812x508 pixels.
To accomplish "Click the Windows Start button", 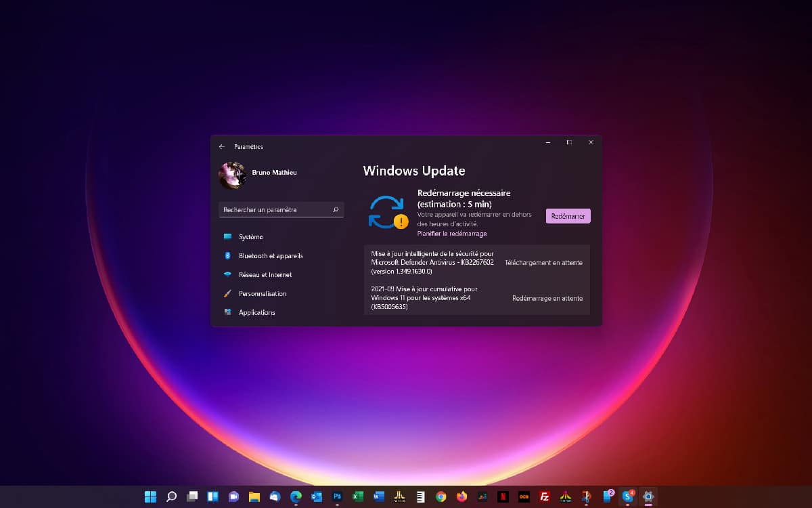I will point(150,496).
